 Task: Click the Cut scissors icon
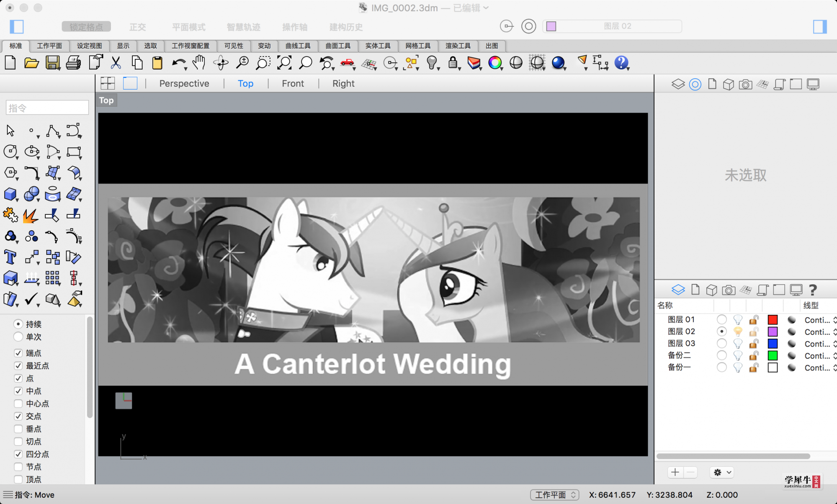click(116, 63)
